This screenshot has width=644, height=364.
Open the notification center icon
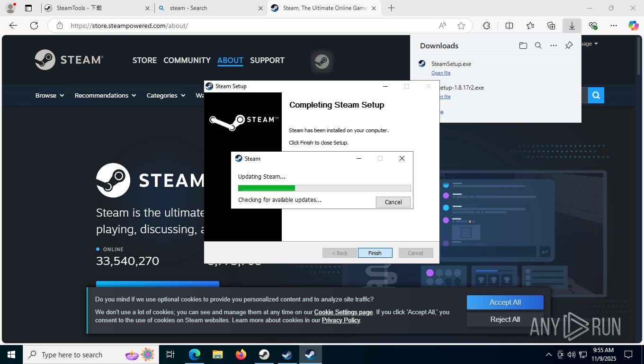628,355
